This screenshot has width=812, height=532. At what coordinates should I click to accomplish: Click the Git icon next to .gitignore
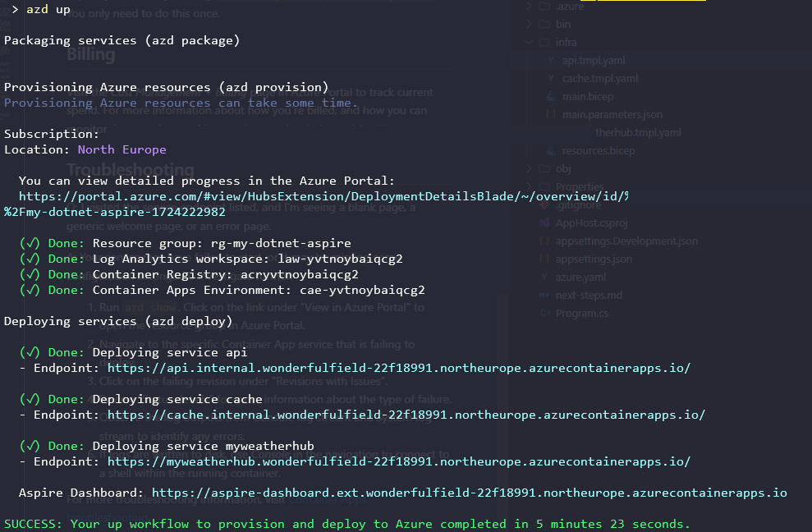click(544, 204)
